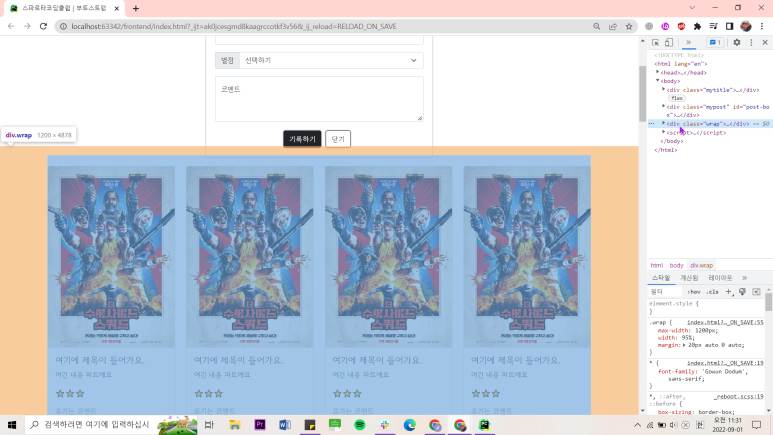Image resolution: width=773 pixels, height=435 pixels.
Task: Click the 기록하기 button
Action: point(302,139)
